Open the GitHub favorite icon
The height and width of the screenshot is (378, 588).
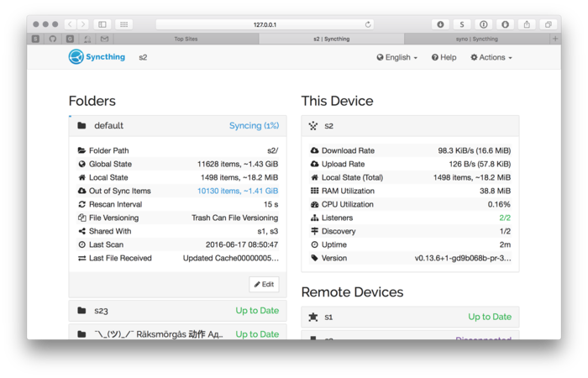click(x=53, y=39)
